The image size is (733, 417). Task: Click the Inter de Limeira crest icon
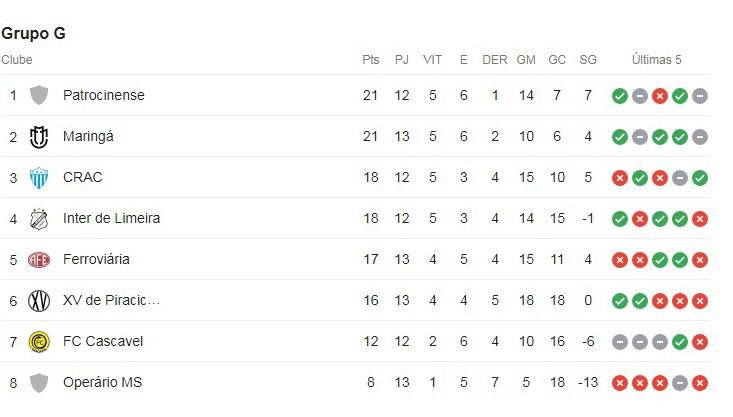pos(39,219)
